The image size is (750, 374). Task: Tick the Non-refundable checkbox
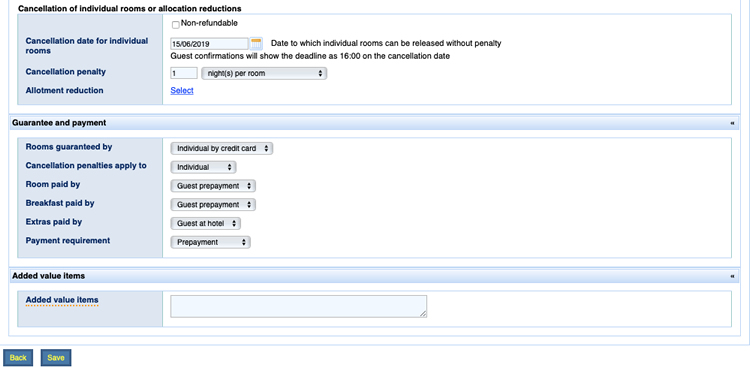(x=176, y=25)
